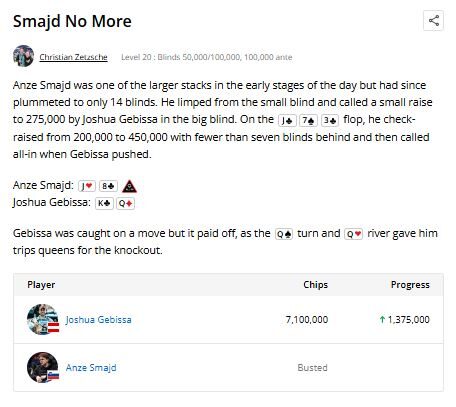Click the Seven of spades flop card

(x=308, y=120)
